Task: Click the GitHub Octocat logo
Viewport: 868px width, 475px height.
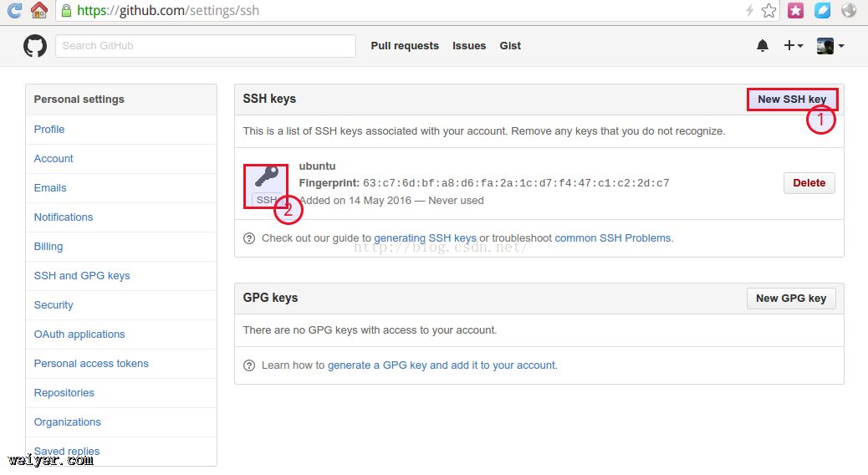Action: point(35,46)
